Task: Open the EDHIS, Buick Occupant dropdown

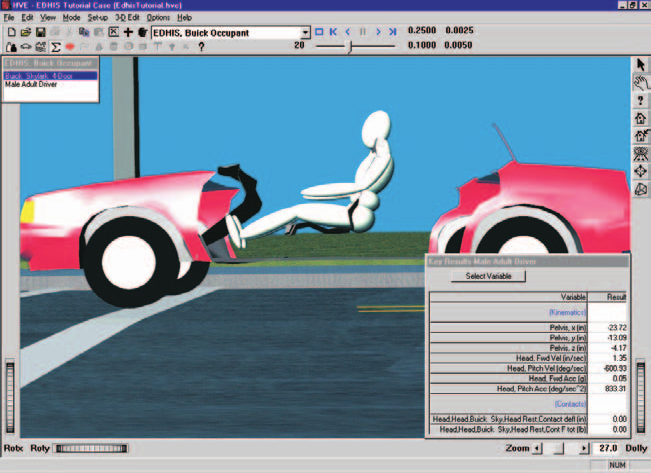Action: click(x=305, y=33)
